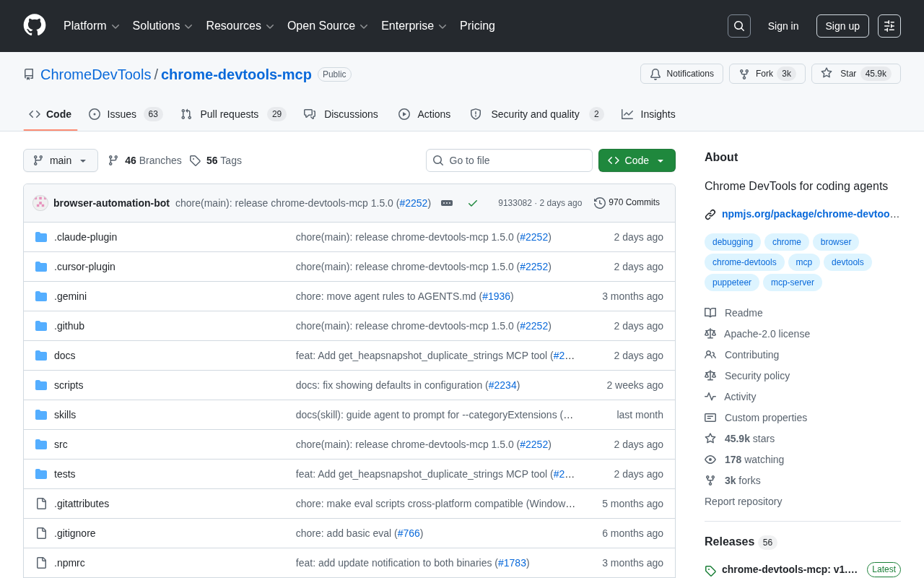This screenshot has height=578, width=924.
Task: Open the scripts folder
Action: (x=69, y=385)
